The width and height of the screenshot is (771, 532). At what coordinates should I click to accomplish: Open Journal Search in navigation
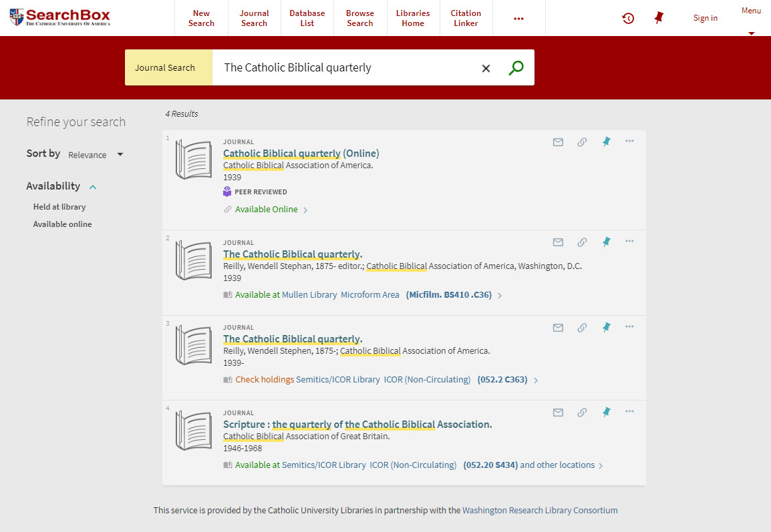[x=254, y=18]
